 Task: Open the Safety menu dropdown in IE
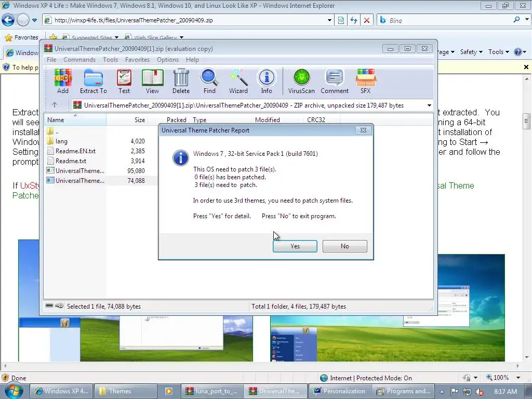coord(471,52)
